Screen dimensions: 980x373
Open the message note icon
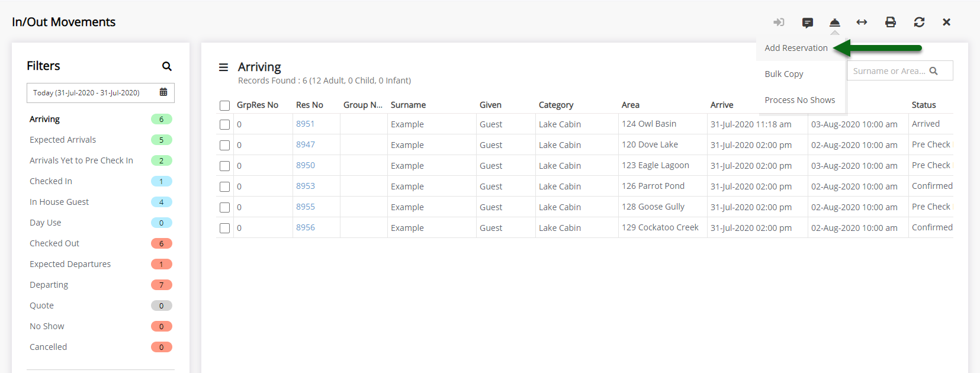point(807,22)
